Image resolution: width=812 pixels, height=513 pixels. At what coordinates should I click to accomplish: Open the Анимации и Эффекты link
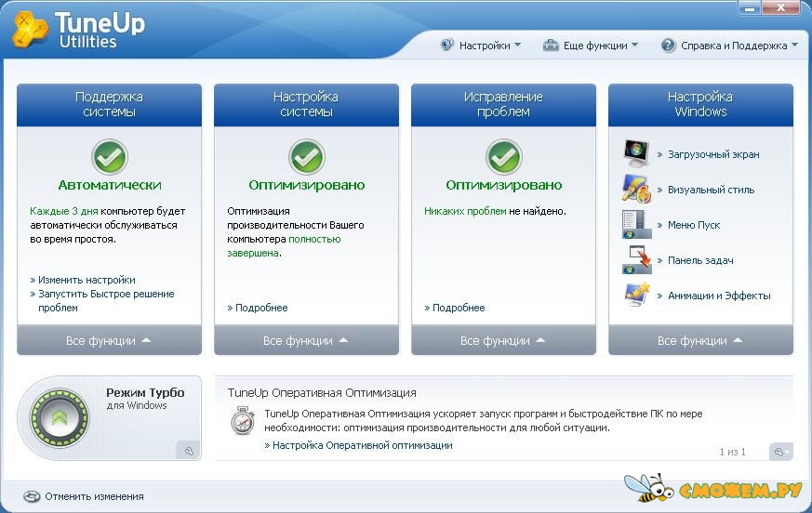click(719, 296)
